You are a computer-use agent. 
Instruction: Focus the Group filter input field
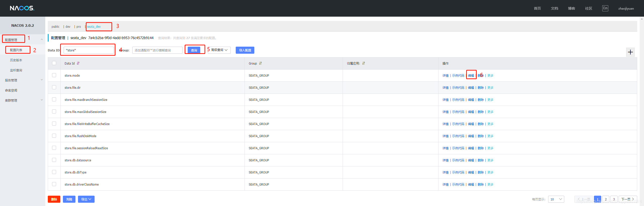157,50
